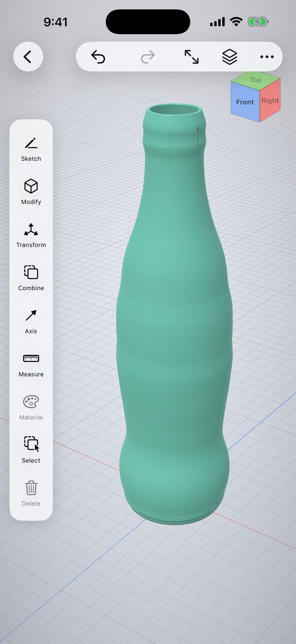Open the layers stack icon

(230, 57)
